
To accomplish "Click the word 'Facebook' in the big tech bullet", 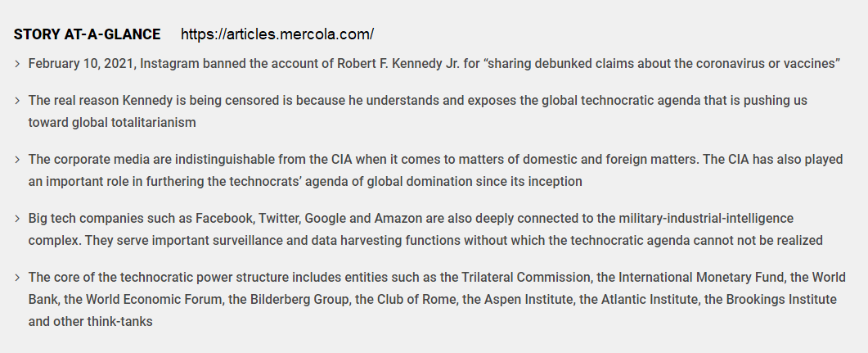I will (x=225, y=219).
